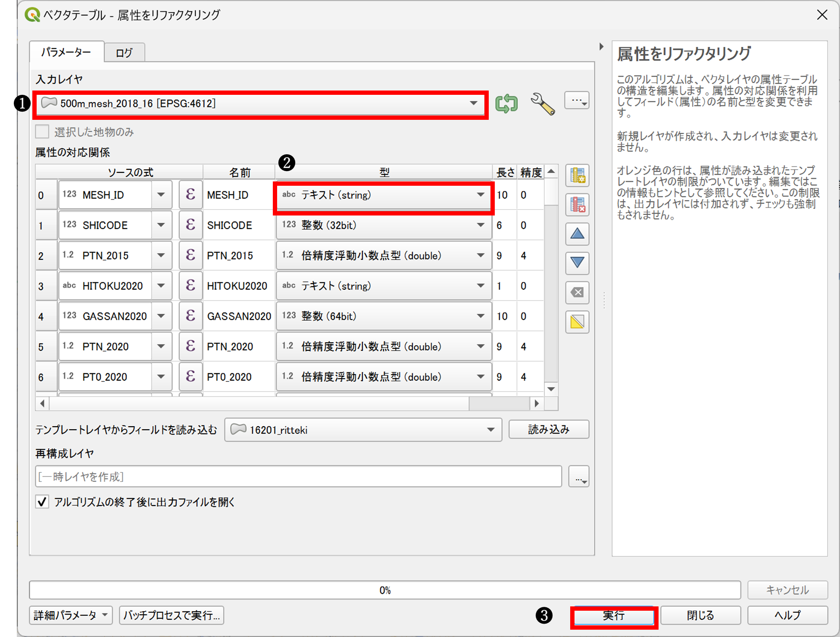Open the input layer 500m_mesh_2018_16 dropdown
Viewport: 840px width, 637px height.
coord(261,103)
